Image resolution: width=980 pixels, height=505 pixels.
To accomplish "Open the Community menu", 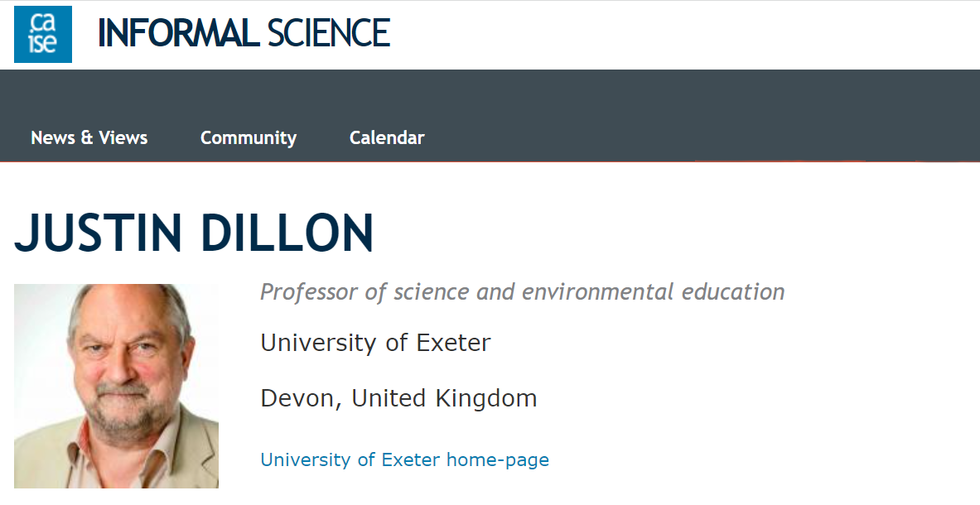I will click(x=249, y=138).
